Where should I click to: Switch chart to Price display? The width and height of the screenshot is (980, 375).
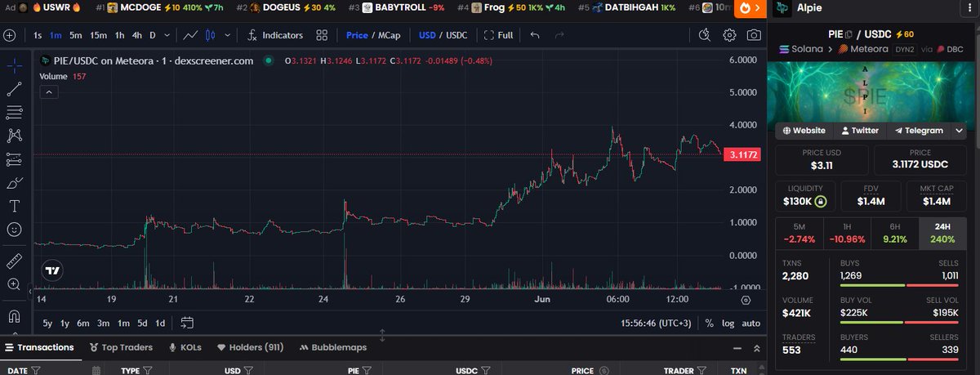point(357,35)
